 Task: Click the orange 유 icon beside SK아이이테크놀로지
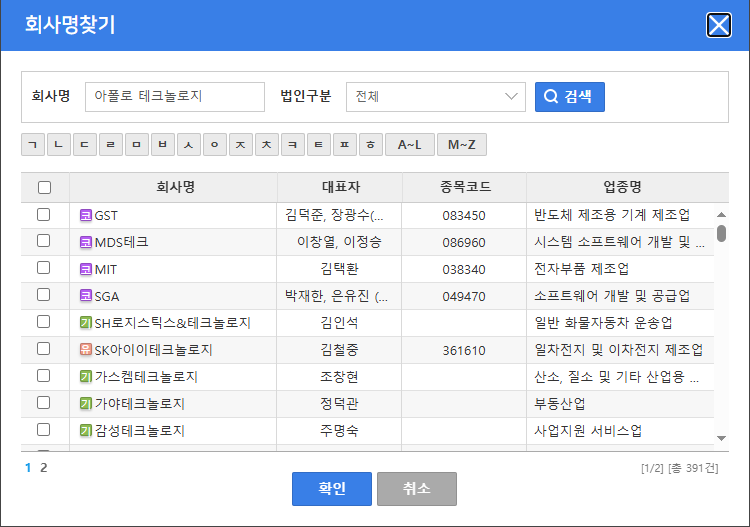click(x=86, y=350)
